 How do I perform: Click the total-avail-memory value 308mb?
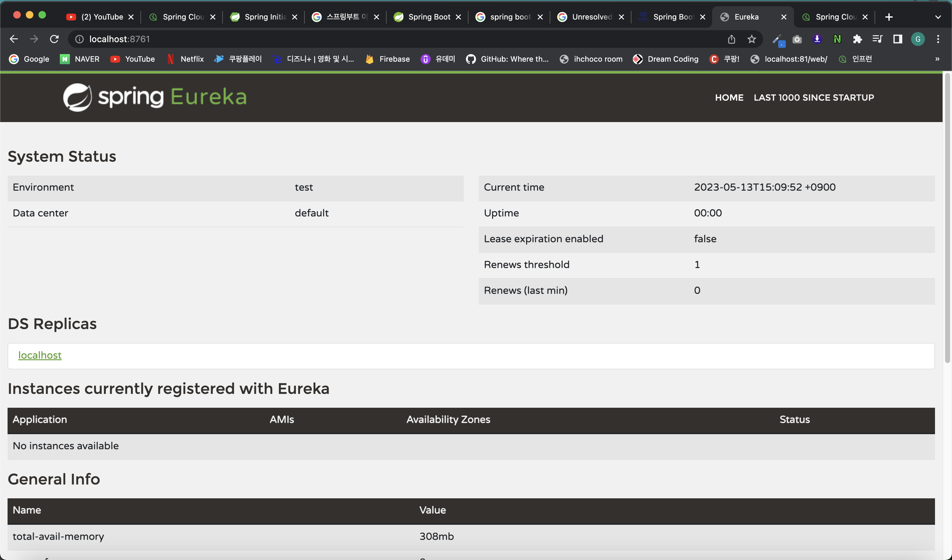point(436,536)
